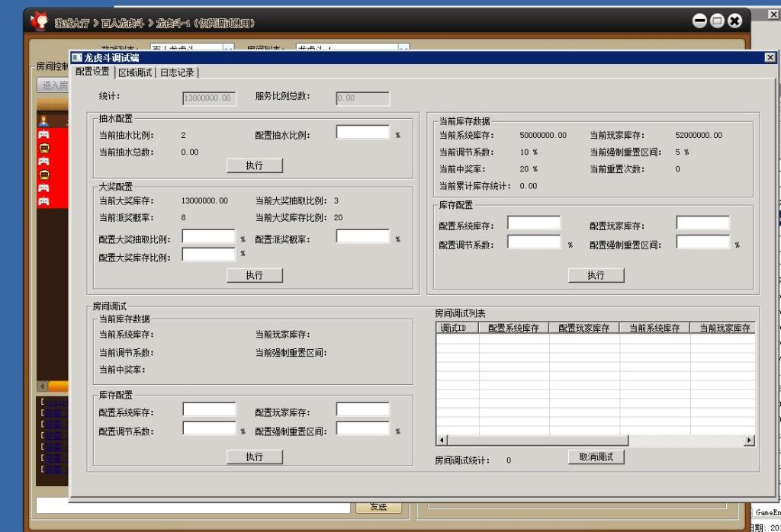Click right arrow of debug list scrollbar

pos(749,441)
